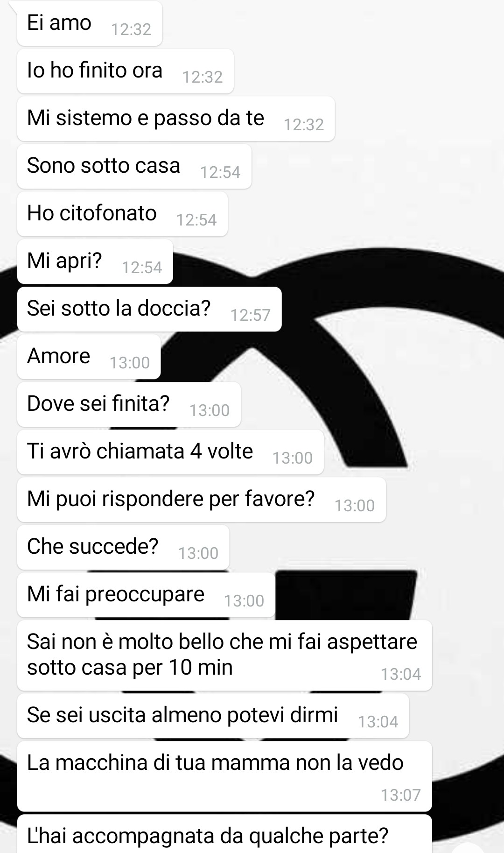Tap the 'L'hai accompagnata da qualche parte?' message
This screenshot has height=853, width=504.
pos(224,834)
